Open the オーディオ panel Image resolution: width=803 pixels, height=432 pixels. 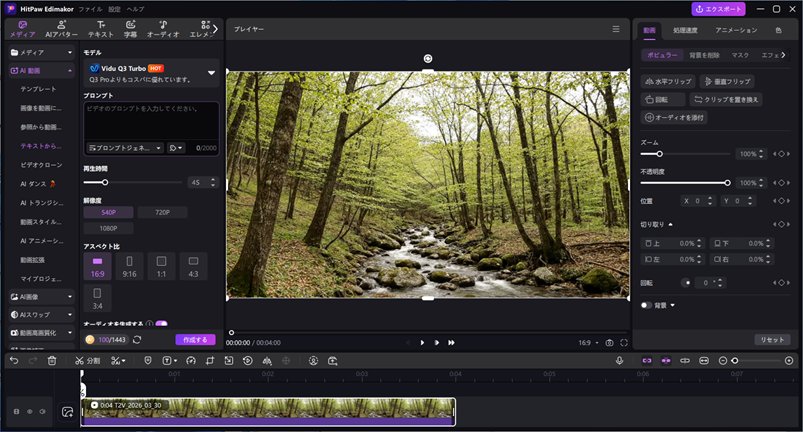click(163, 29)
